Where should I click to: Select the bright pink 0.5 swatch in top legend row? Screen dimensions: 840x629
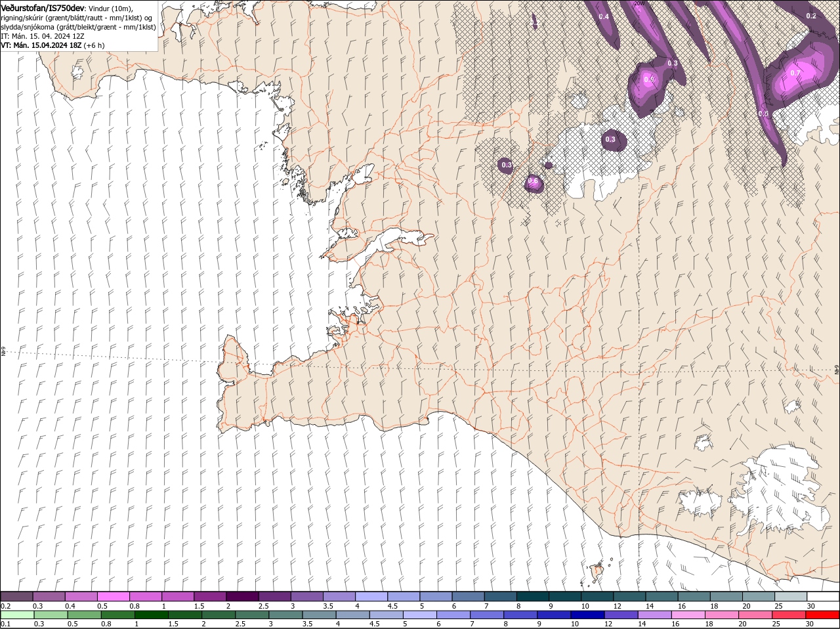point(113,597)
